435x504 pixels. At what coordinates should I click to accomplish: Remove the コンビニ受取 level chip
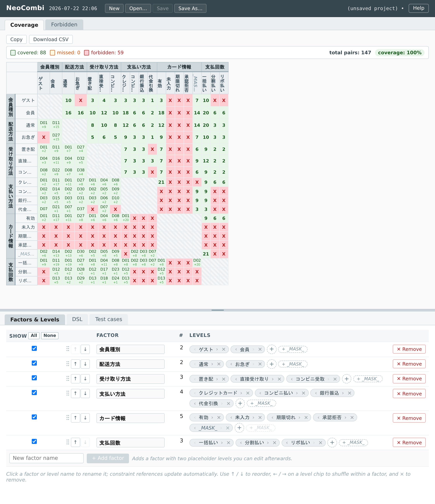click(335, 379)
